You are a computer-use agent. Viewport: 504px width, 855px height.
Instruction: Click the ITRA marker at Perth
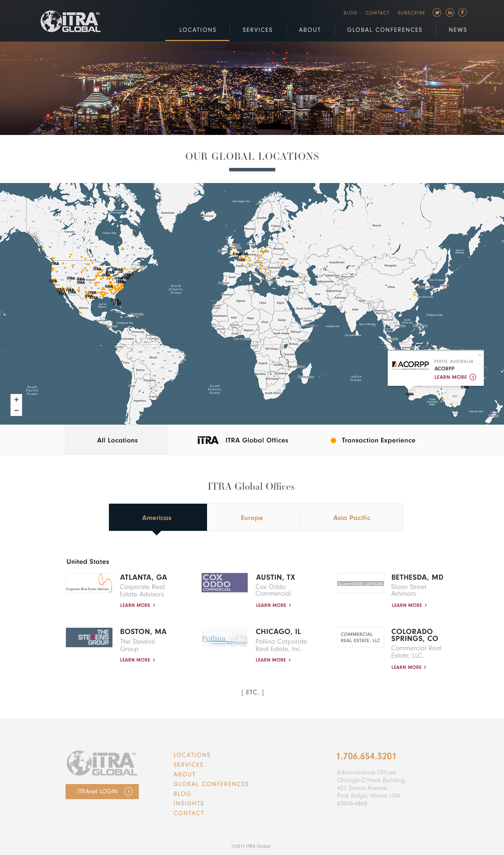tap(410, 394)
